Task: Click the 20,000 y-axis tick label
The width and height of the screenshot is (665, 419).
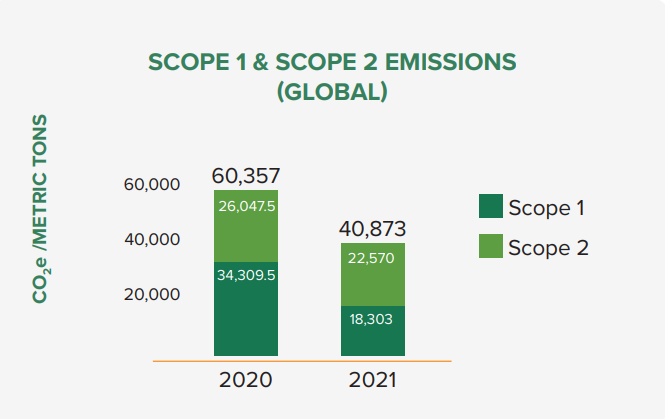Action: coord(151,295)
